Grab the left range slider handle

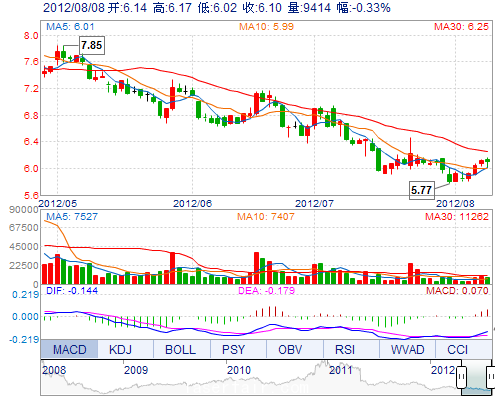click(x=462, y=377)
